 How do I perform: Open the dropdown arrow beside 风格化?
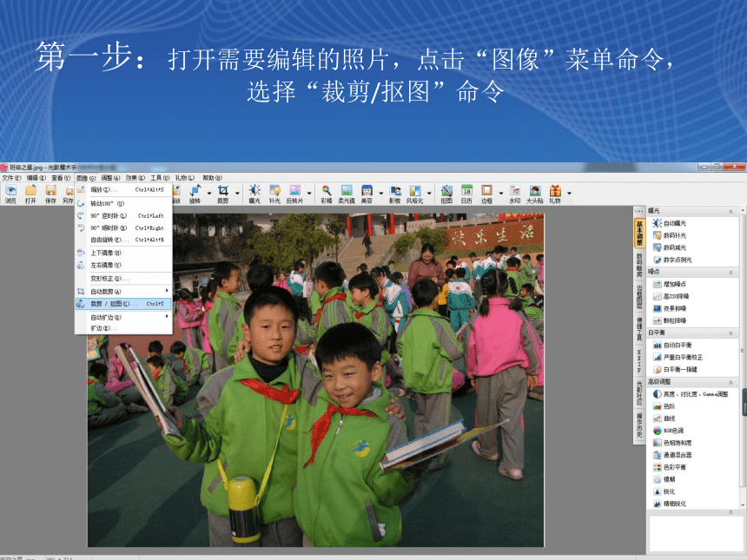[x=429, y=193]
